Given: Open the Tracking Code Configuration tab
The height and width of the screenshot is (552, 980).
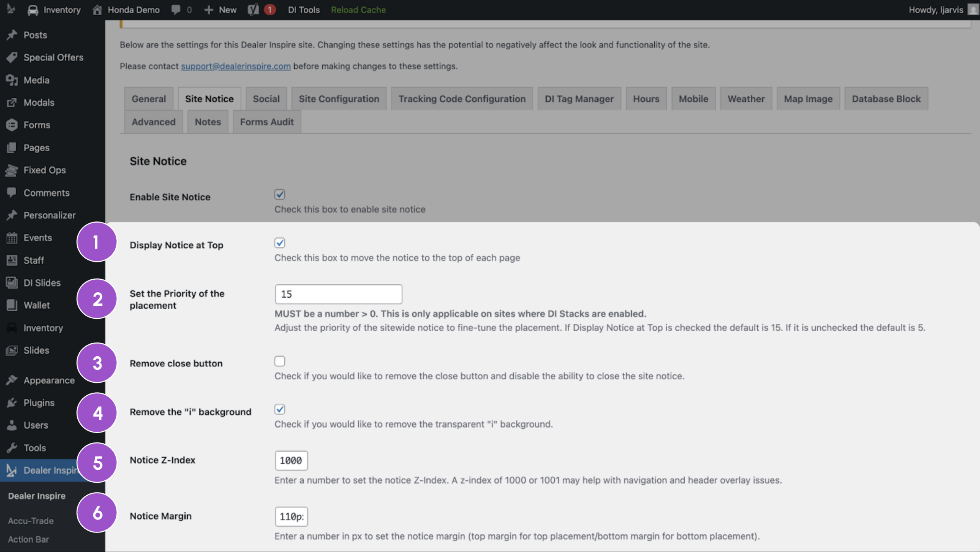Looking at the screenshot, I should 462,99.
